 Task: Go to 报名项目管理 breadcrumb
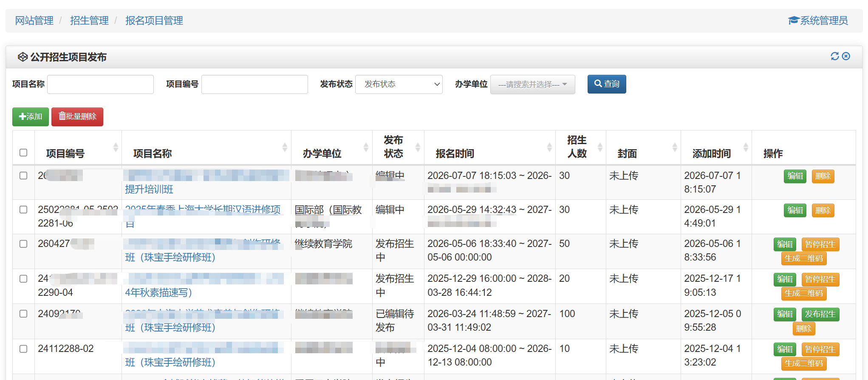(x=154, y=20)
